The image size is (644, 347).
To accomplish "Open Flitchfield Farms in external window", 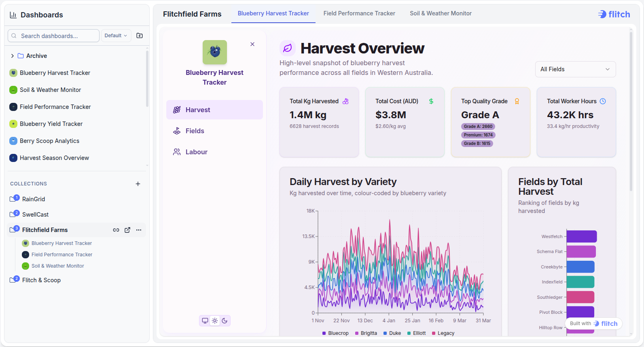I will pyautogui.click(x=127, y=230).
